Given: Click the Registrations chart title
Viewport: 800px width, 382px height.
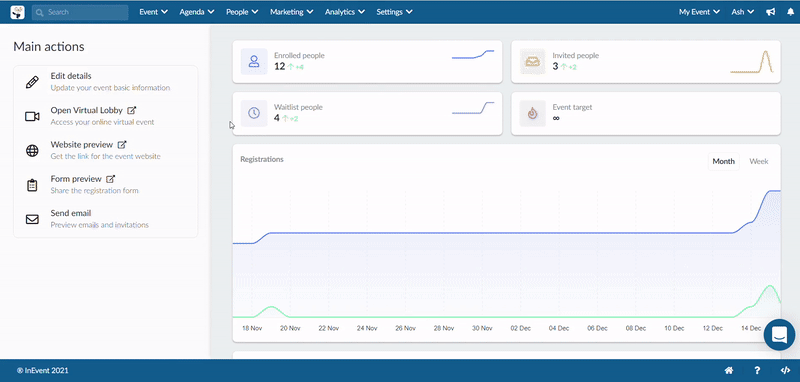Looking at the screenshot, I should coord(262,159).
